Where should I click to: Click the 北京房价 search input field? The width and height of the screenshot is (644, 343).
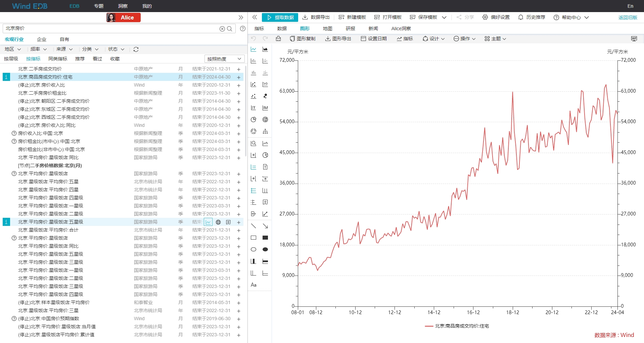[111, 29]
